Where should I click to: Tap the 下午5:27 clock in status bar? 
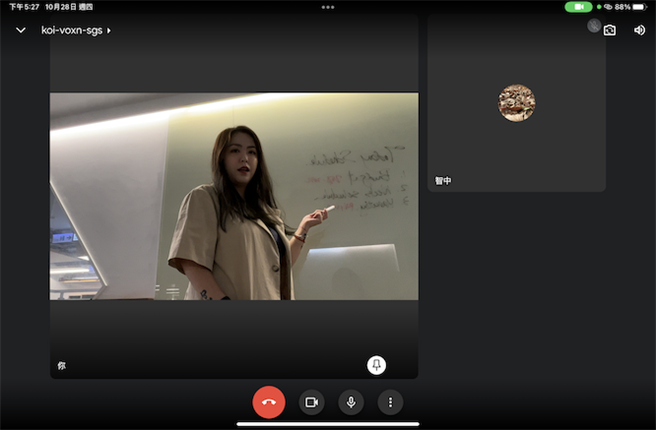(x=24, y=7)
